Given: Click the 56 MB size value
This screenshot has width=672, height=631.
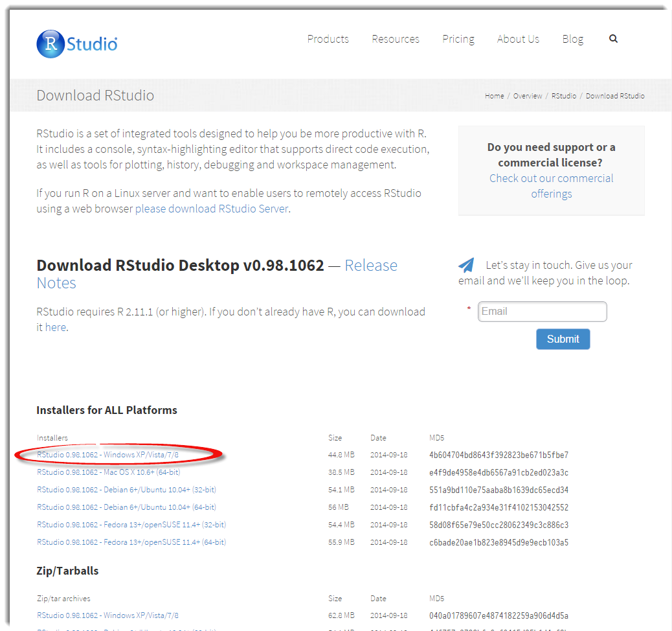Looking at the screenshot, I should [x=338, y=508].
